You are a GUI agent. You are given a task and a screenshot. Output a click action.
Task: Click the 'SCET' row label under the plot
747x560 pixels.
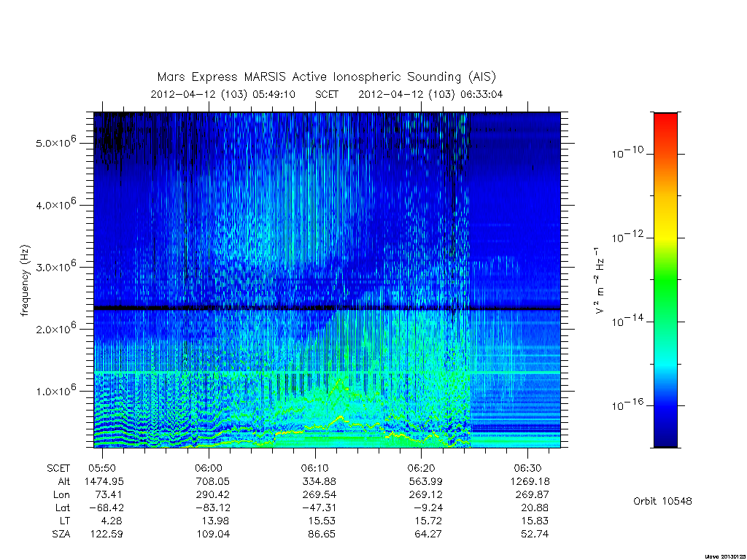[x=58, y=468]
